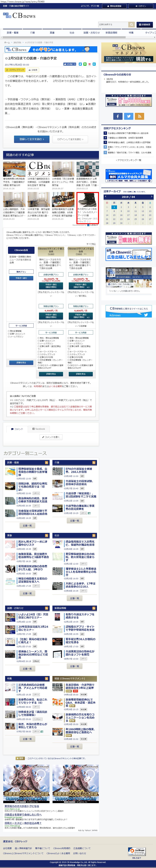
Task: Click RSS icon in 医療・看護 category header
Action: point(47,463)
